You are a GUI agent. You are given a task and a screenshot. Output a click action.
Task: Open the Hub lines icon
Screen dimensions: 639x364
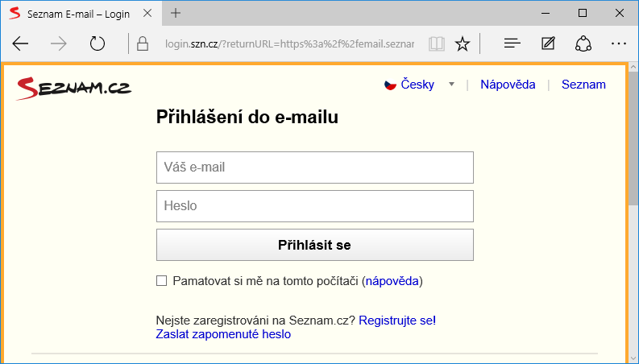tap(512, 43)
